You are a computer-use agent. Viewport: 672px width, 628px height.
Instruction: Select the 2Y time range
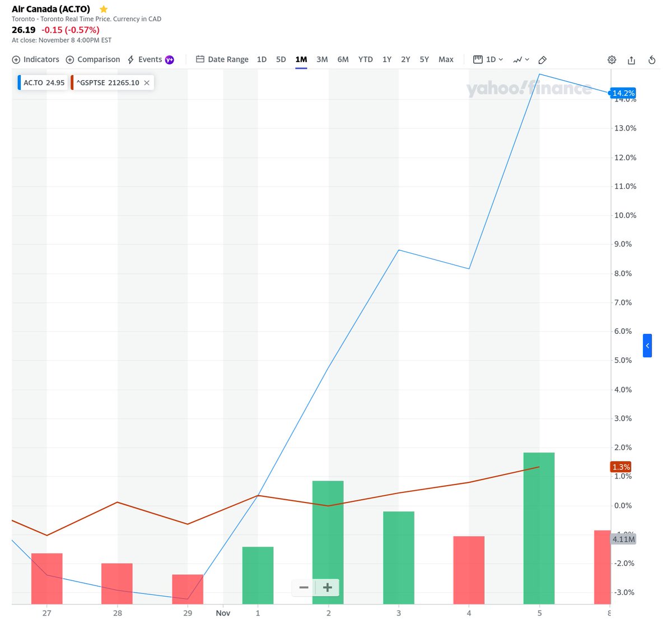(405, 59)
